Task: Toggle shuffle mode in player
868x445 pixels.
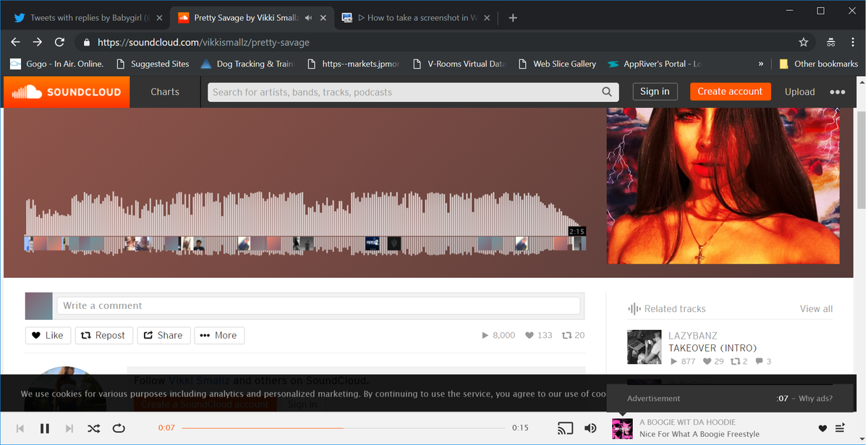Action: pos(94,428)
